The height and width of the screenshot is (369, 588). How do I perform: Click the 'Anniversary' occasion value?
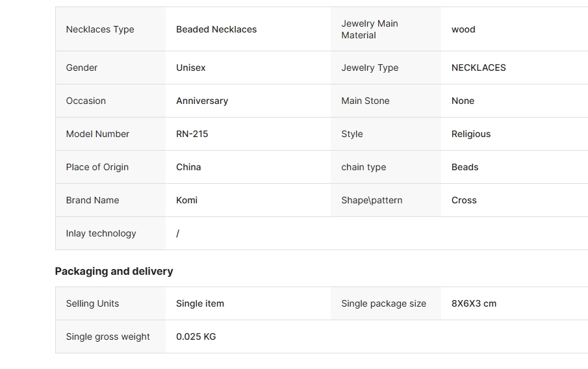202,101
